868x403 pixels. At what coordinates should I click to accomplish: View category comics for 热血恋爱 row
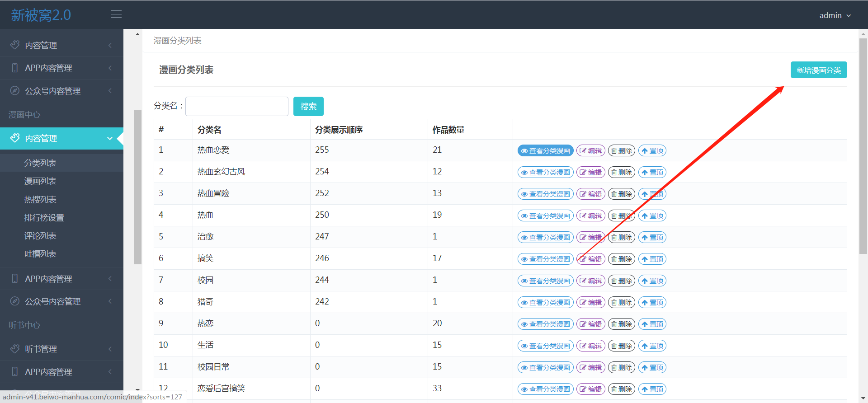(x=545, y=150)
